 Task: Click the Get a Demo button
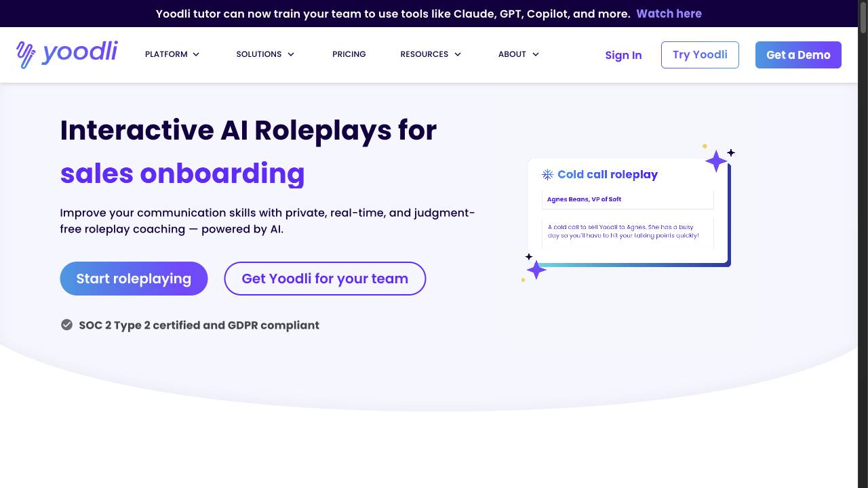click(798, 55)
